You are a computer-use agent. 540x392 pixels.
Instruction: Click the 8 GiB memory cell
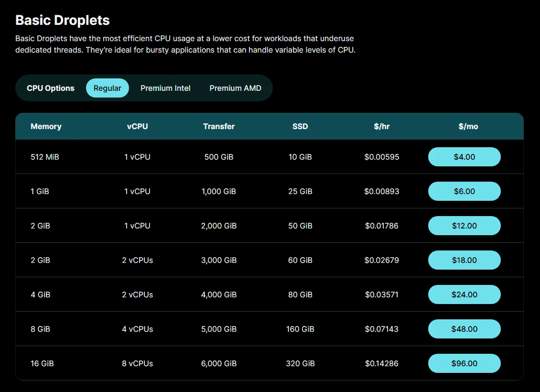(40, 329)
